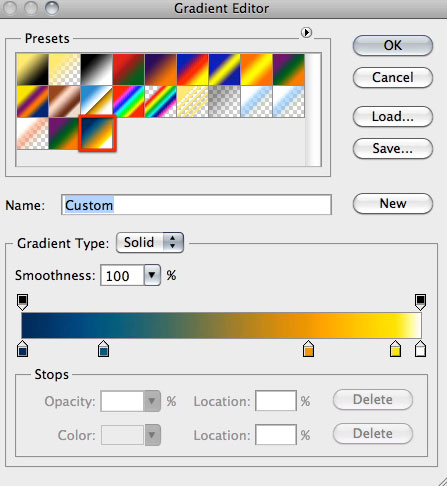This screenshot has height=486, width=447.
Task: Select the dark navy color stop
Action: (x=22, y=349)
